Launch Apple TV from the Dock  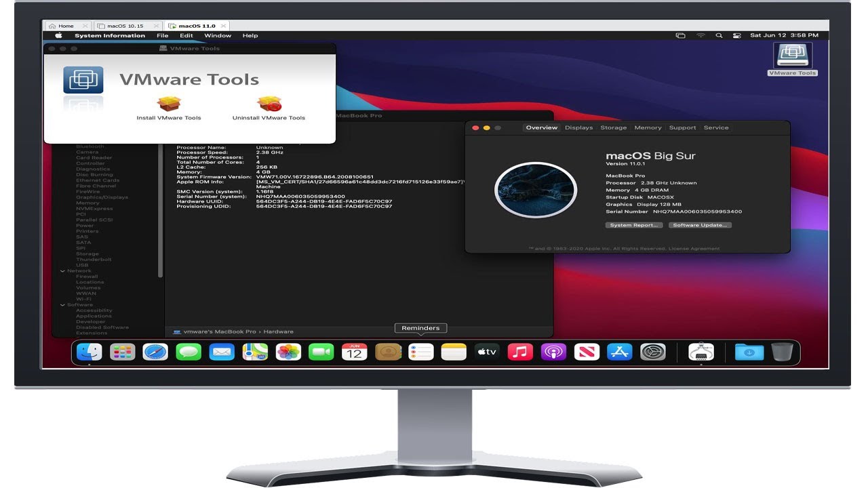pyautogui.click(x=487, y=352)
